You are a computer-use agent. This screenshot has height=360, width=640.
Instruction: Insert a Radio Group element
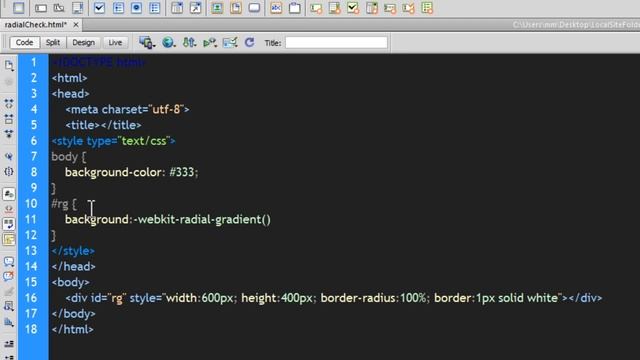coord(155,8)
